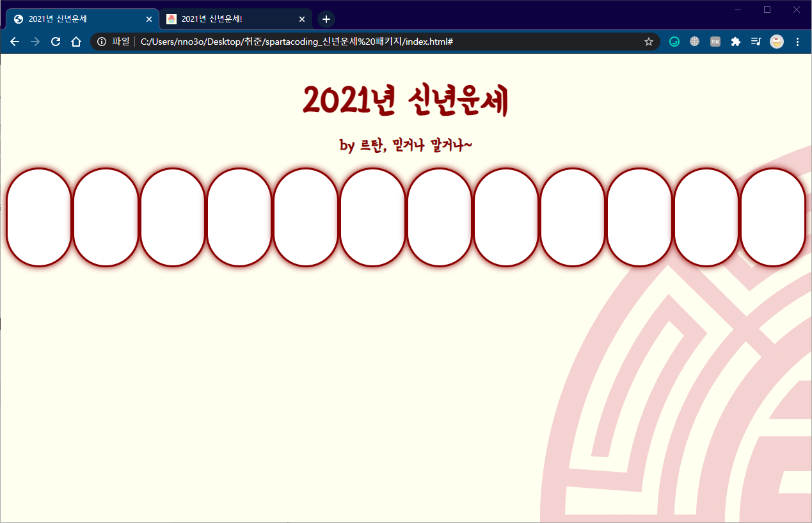812x523 pixels.
Task: Open the home page button
Action: [x=76, y=42]
